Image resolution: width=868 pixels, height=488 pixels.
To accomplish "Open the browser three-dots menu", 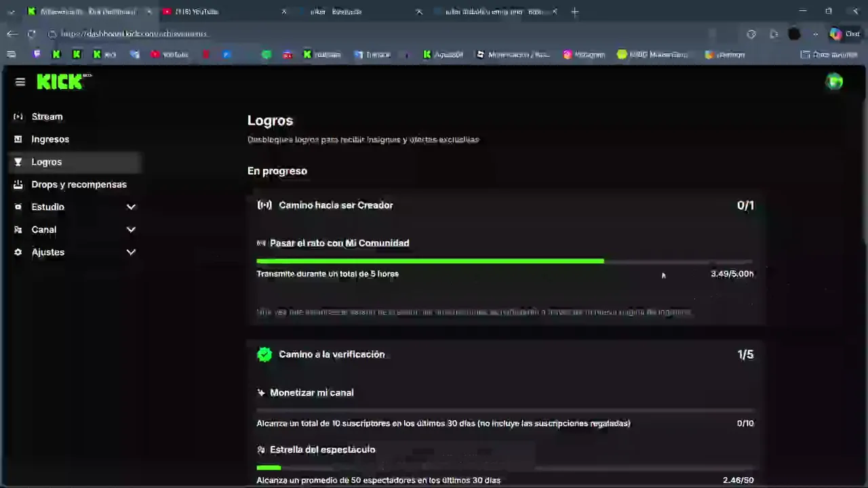I will point(815,33).
